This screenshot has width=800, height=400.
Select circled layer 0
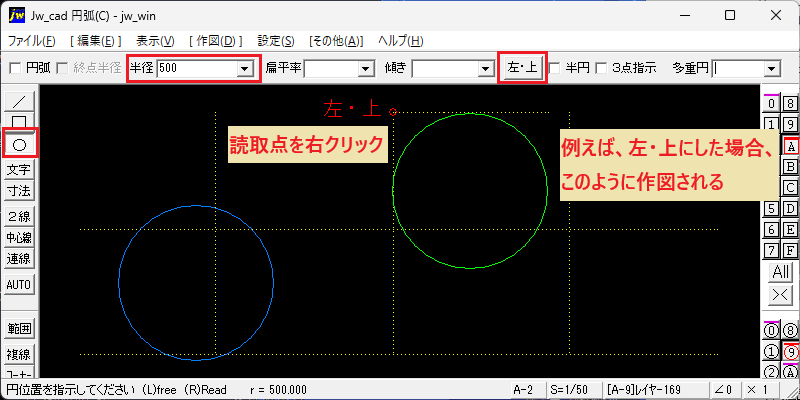(772, 331)
